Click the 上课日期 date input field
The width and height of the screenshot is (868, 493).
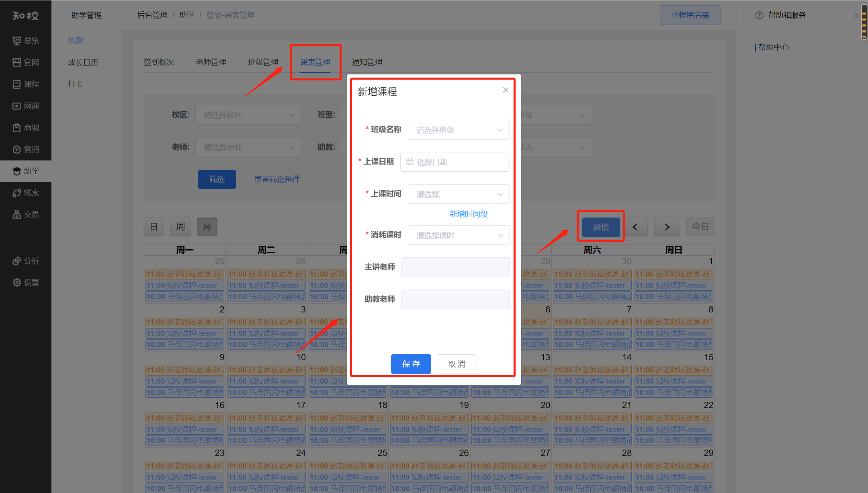[455, 162]
